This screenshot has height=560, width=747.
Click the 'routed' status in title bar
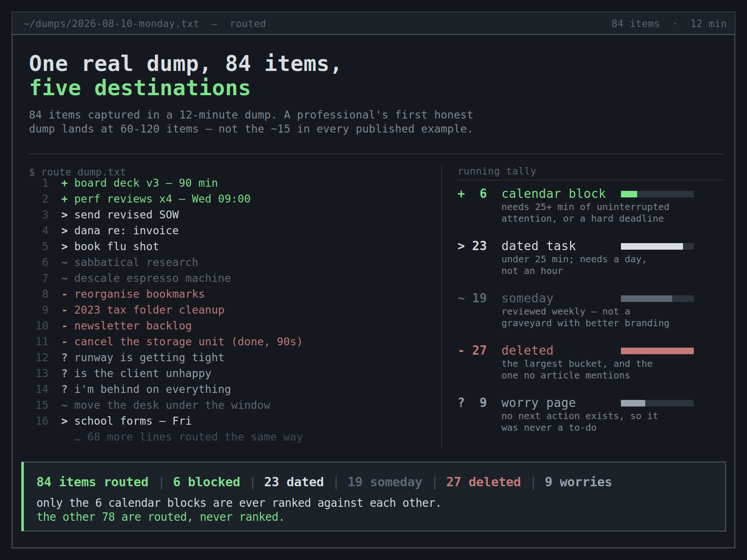248,24
